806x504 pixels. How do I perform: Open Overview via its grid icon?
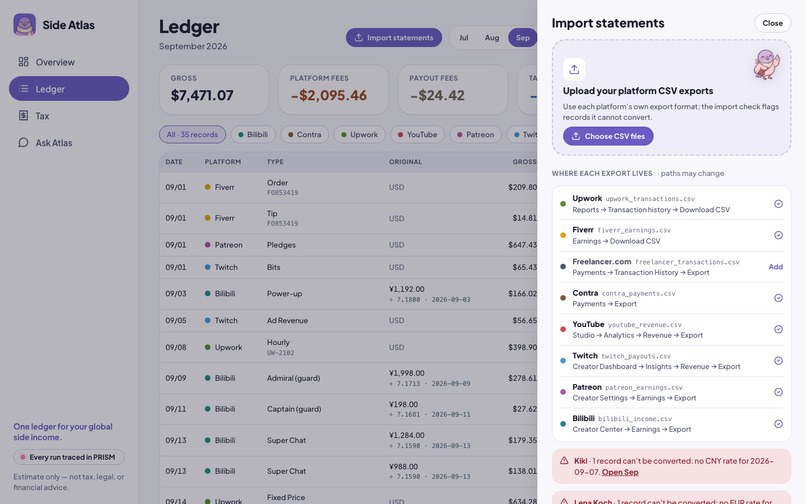(x=23, y=62)
